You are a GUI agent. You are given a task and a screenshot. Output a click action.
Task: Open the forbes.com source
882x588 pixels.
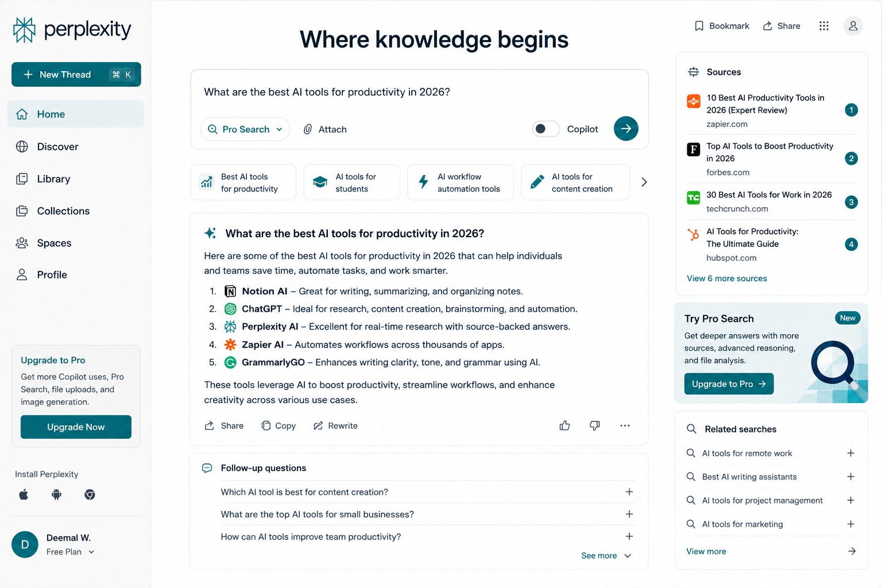pyautogui.click(x=772, y=159)
